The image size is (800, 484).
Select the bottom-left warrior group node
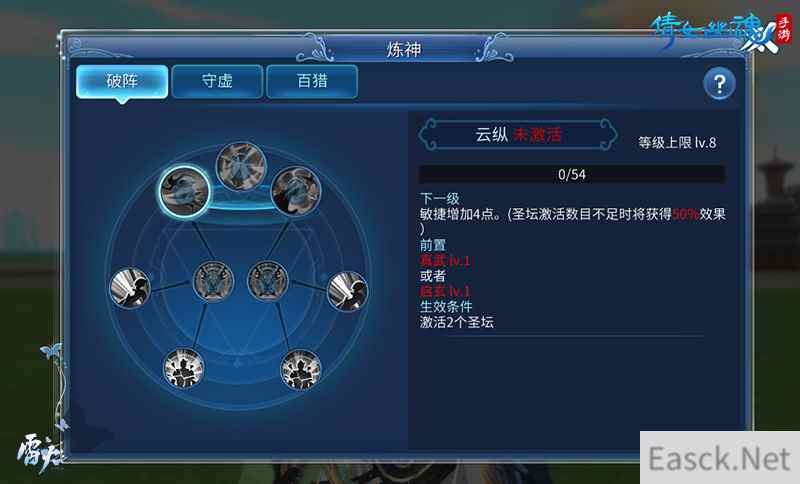pyautogui.click(x=184, y=369)
